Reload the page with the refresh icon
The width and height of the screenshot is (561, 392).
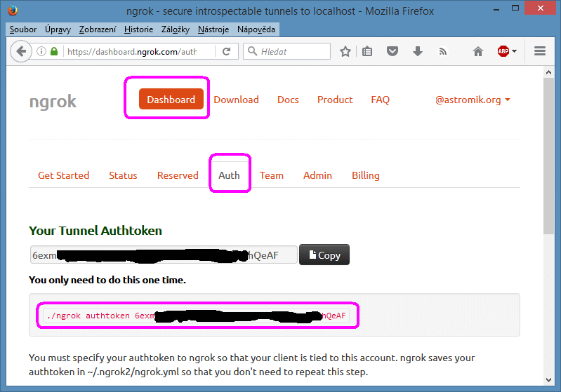coord(227,51)
